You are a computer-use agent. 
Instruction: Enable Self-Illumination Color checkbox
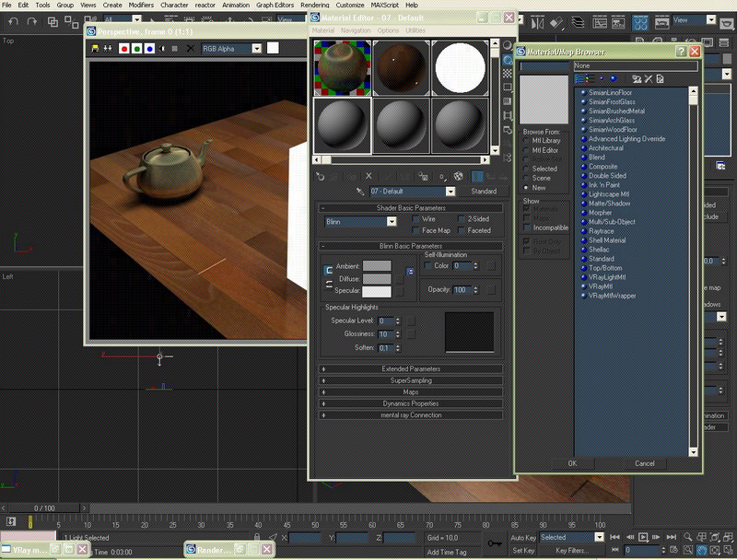[427, 266]
